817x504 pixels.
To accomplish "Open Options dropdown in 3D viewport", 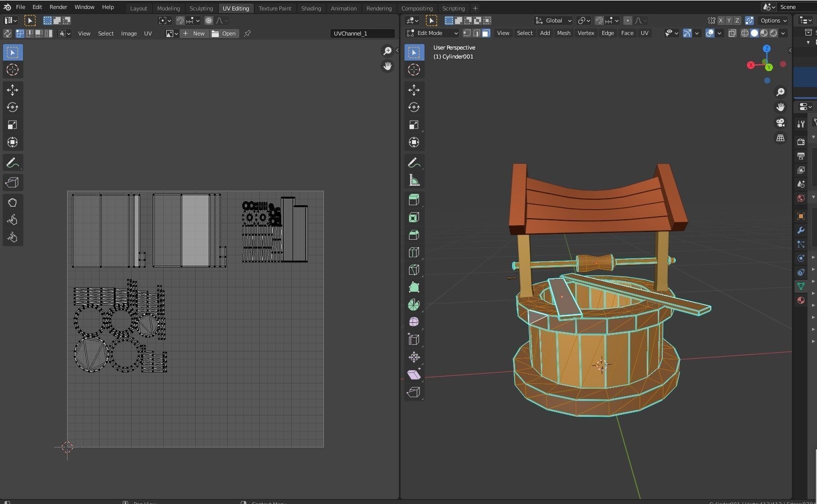I will click(x=773, y=21).
